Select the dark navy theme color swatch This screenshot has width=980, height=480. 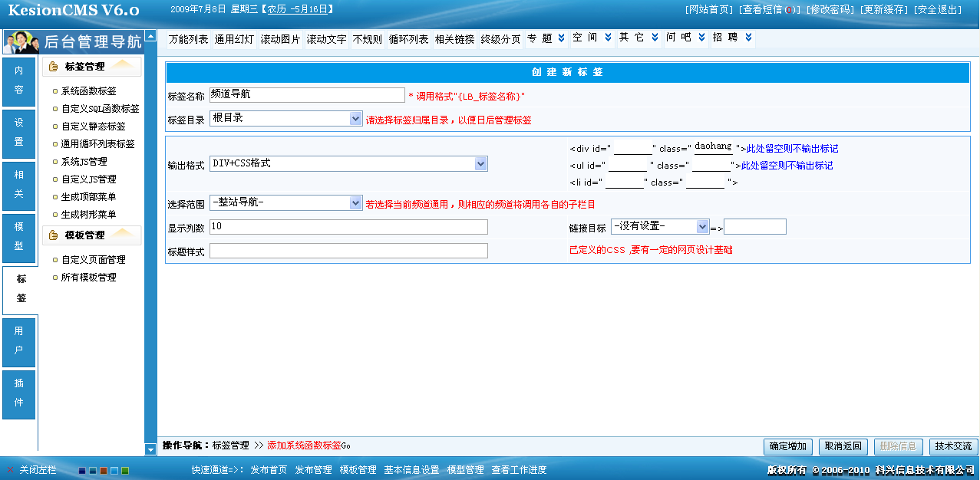click(82, 471)
